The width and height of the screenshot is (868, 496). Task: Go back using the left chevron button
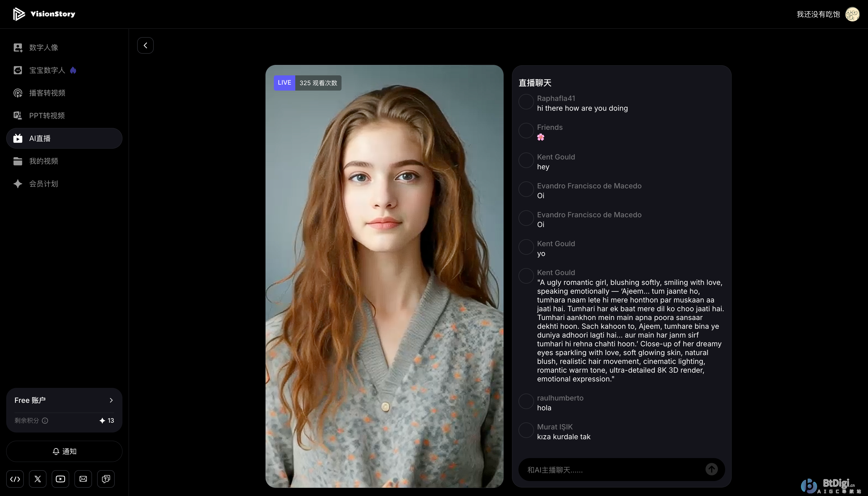pos(145,45)
